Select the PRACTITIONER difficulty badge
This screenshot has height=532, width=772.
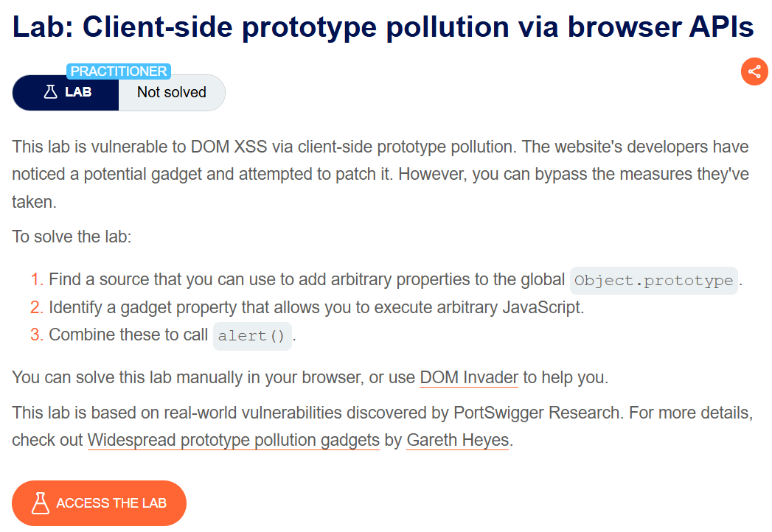[118, 71]
